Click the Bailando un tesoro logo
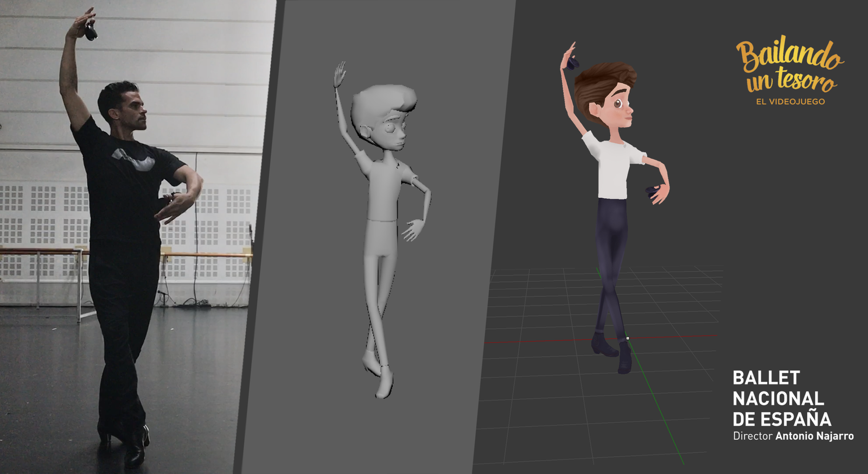The width and height of the screenshot is (868, 474). pos(789,65)
